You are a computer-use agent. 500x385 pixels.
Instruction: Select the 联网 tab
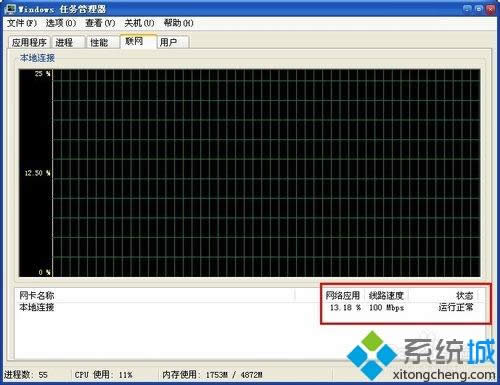pos(138,41)
